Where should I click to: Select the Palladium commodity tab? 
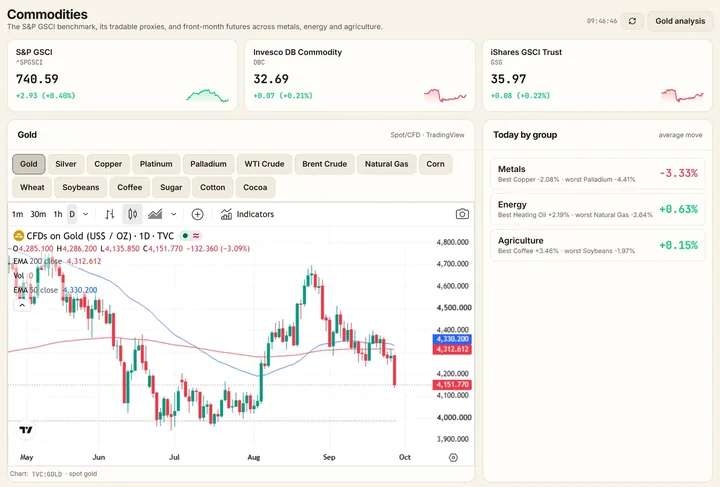pos(208,164)
